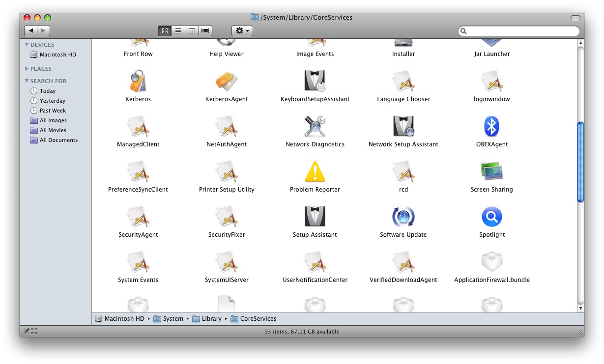604x364 pixels.
Task: Open Macintosh HD in the sidebar
Action: [53, 55]
